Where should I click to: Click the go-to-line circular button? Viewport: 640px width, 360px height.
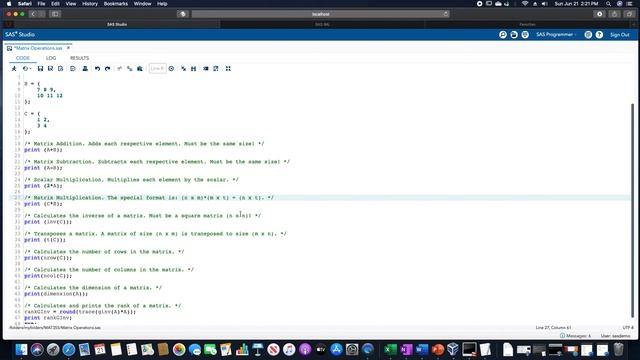coord(171,69)
